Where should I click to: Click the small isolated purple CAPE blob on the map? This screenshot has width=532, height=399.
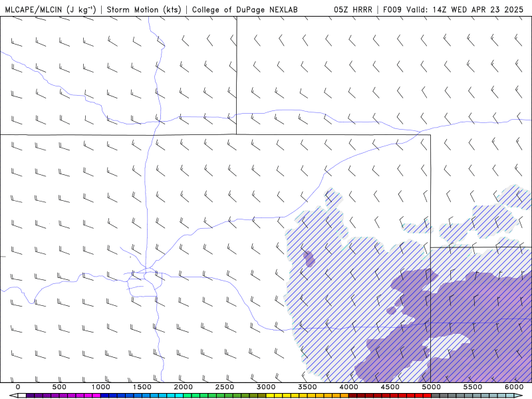(309, 259)
